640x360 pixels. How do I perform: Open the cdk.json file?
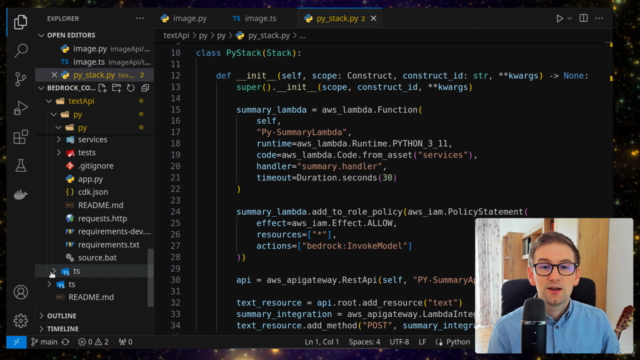coord(93,192)
